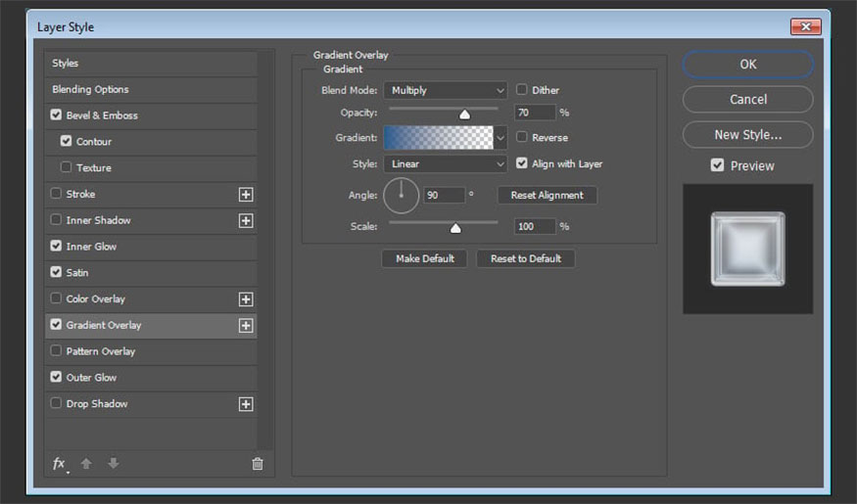Click the move effect down arrow
This screenshot has height=504, width=857.
click(x=113, y=464)
